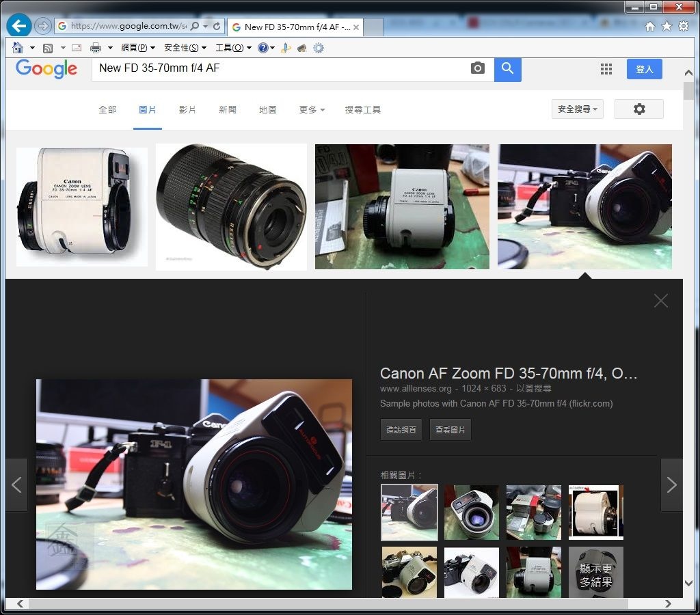Click the printer icon in command bar
Image resolution: width=700 pixels, height=615 pixels.
(96, 48)
